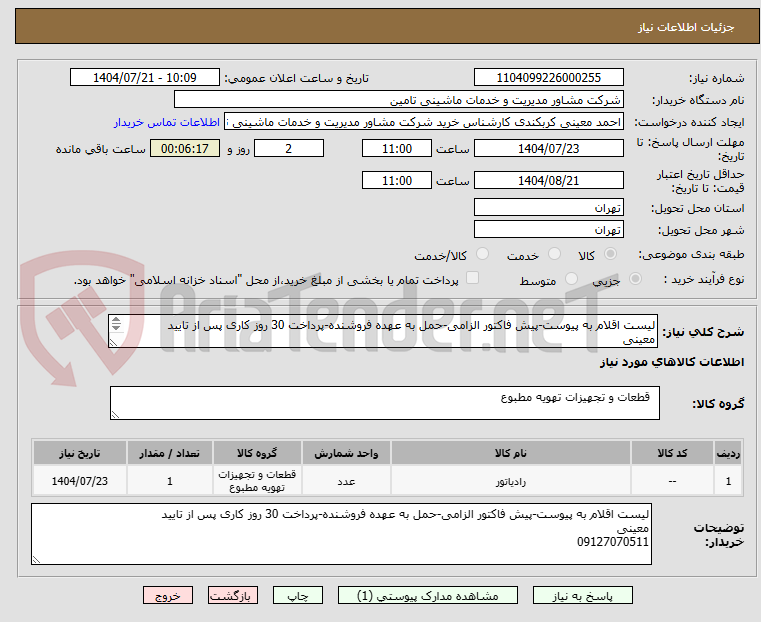This screenshot has height=622, width=761.
Task: Click the response deadline date 1404/07/23 field
Action: pos(548,148)
